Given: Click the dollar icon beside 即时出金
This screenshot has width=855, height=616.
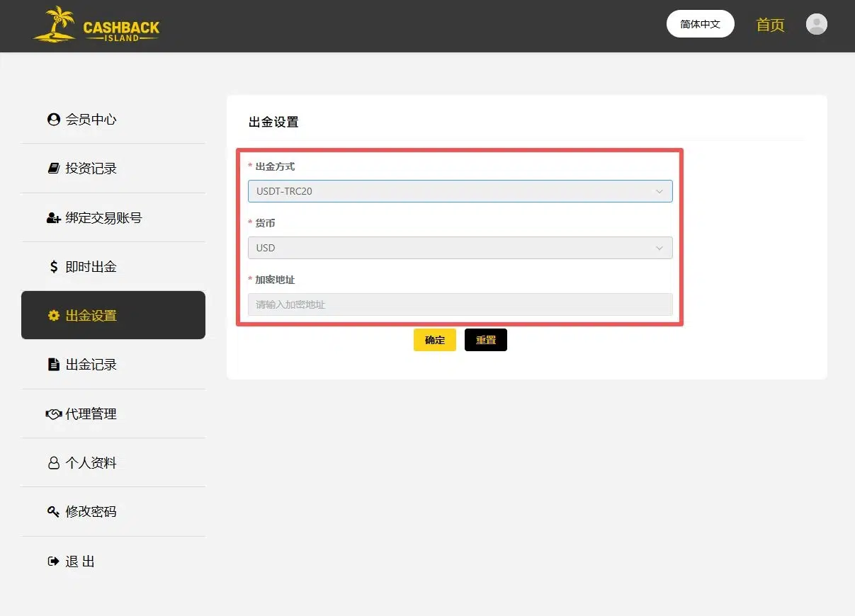Looking at the screenshot, I should coord(53,267).
